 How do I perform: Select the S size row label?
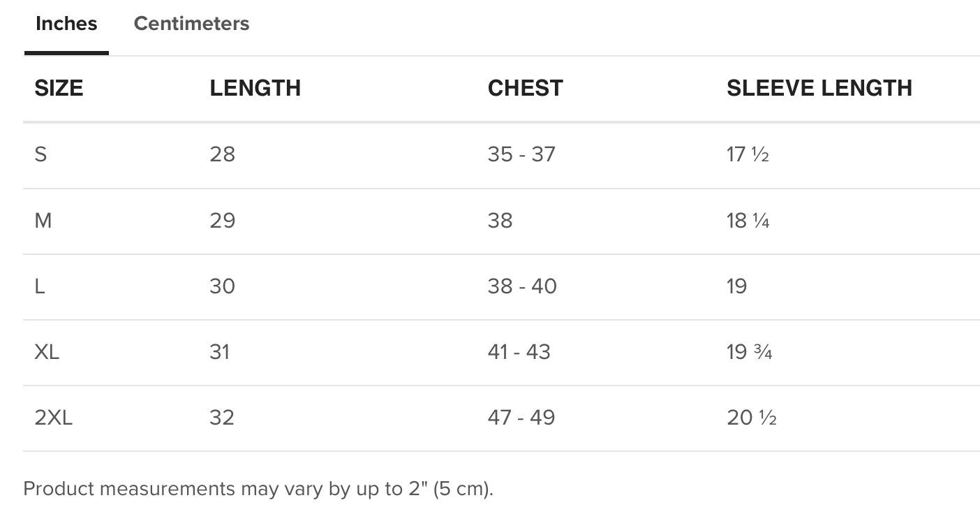[40, 154]
